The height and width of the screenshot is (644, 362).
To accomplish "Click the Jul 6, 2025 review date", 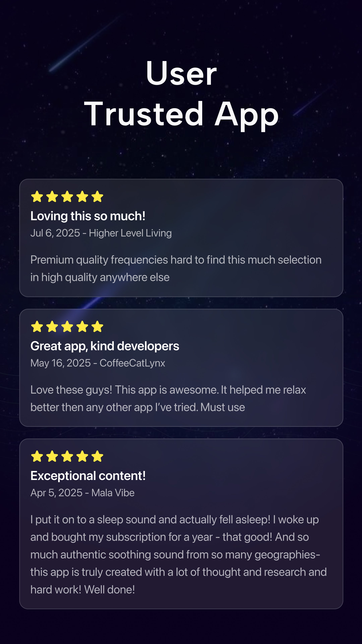I will [x=55, y=233].
